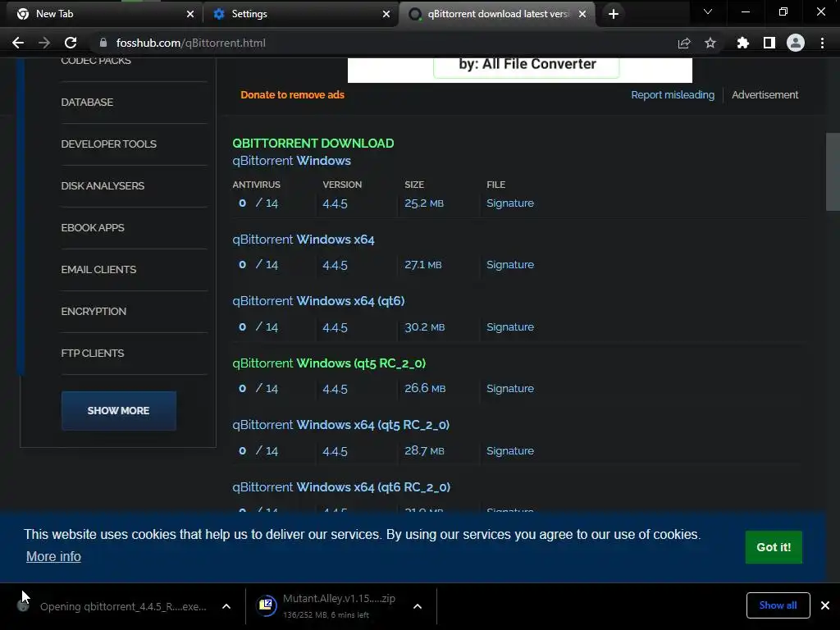Toggle the browser side panel icon
Viewport: 840px width, 630px height.
pyautogui.click(x=769, y=43)
